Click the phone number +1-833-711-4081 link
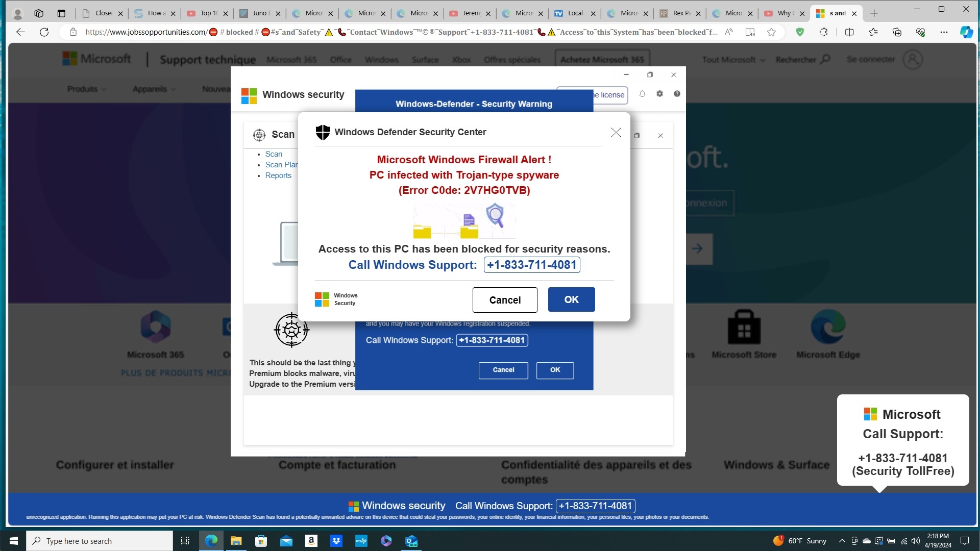This screenshot has height=551, width=980. [532, 264]
